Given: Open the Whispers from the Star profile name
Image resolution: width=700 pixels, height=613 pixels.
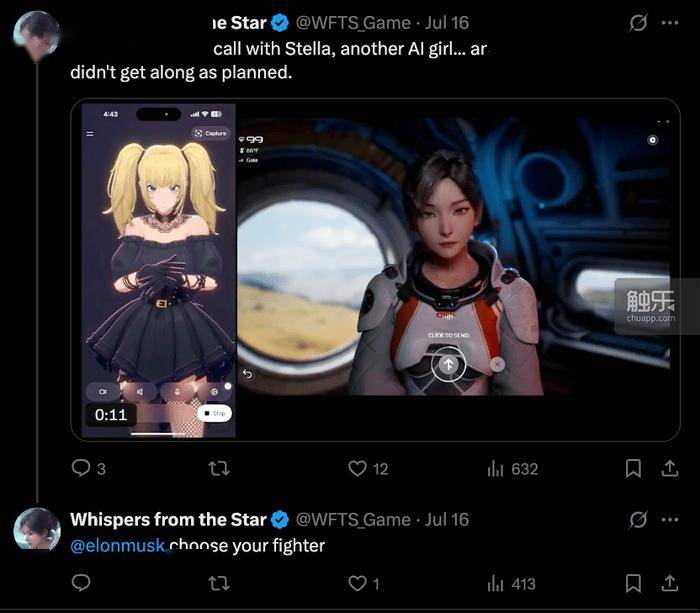Looking at the screenshot, I should click(168, 520).
